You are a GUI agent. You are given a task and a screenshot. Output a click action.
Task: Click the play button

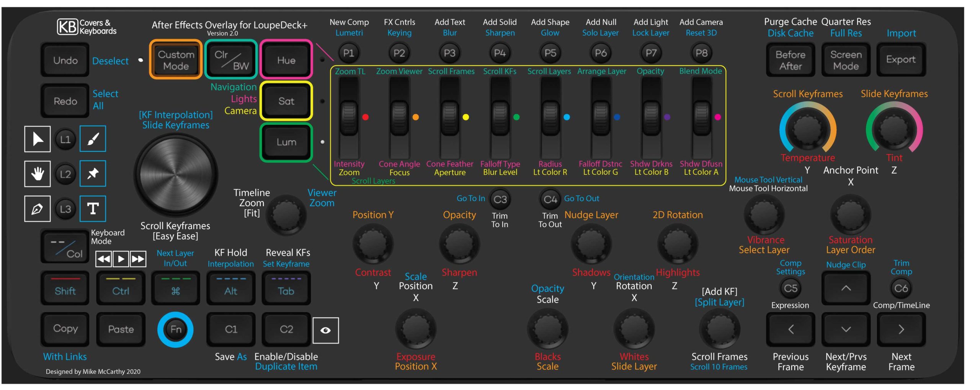tap(121, 259)
